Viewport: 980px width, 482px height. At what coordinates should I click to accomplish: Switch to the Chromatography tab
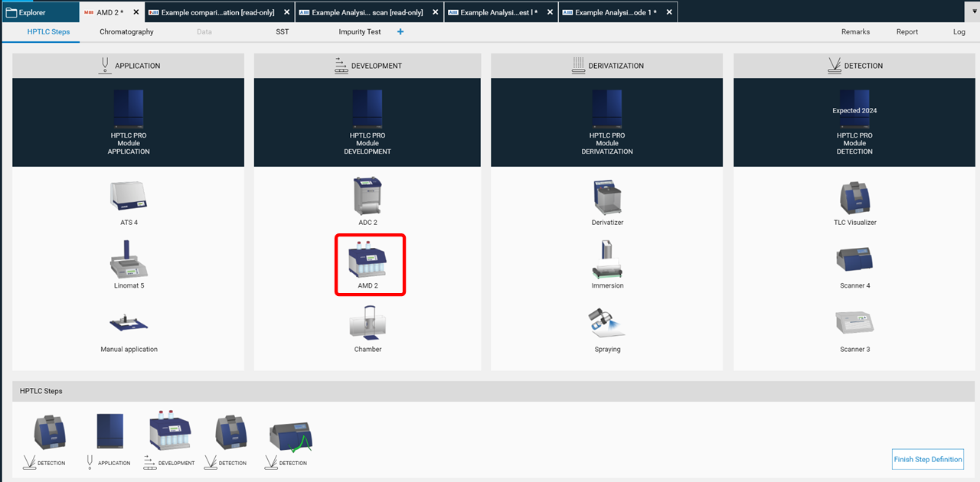127,31
